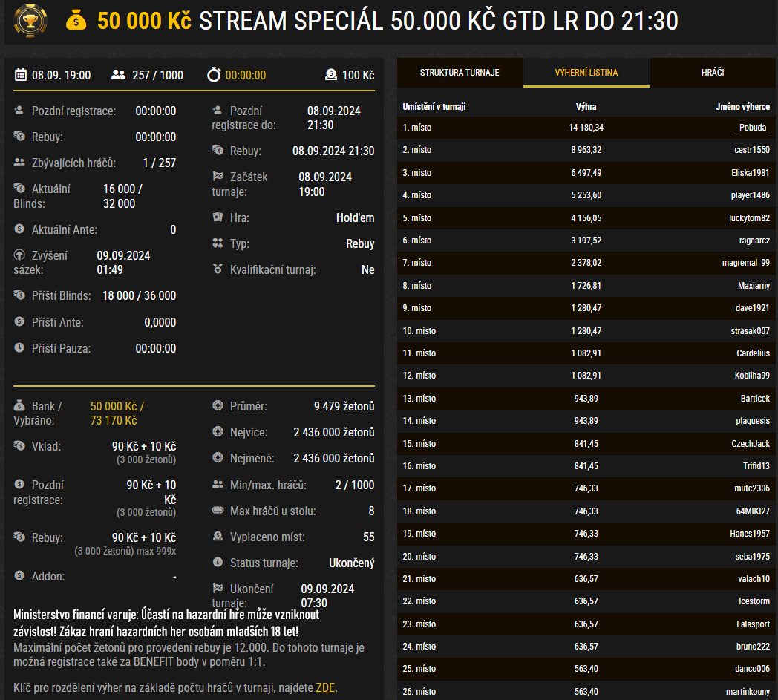Click the table icon beside Max hráčů u stolu
Image resolution: width=778 pixels, height=700 pixels.
pos(218,510)
